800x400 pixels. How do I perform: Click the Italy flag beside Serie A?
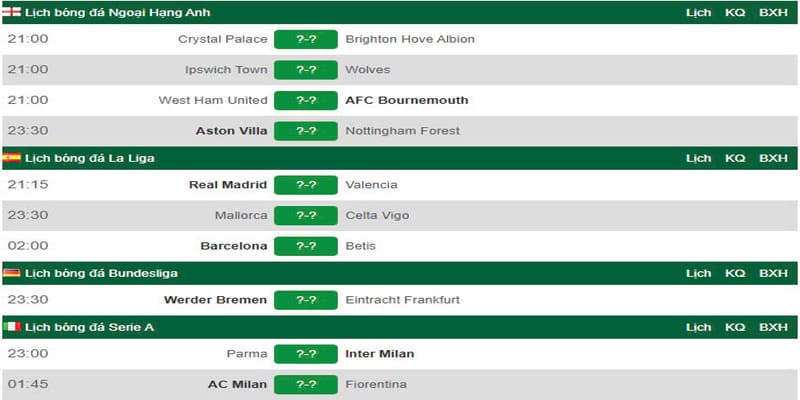(11, 327)
